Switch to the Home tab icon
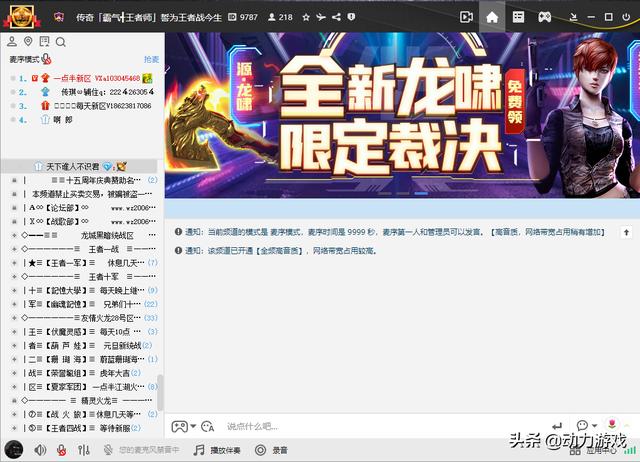This screenshot has height=462, width=640. pos(492,17)
